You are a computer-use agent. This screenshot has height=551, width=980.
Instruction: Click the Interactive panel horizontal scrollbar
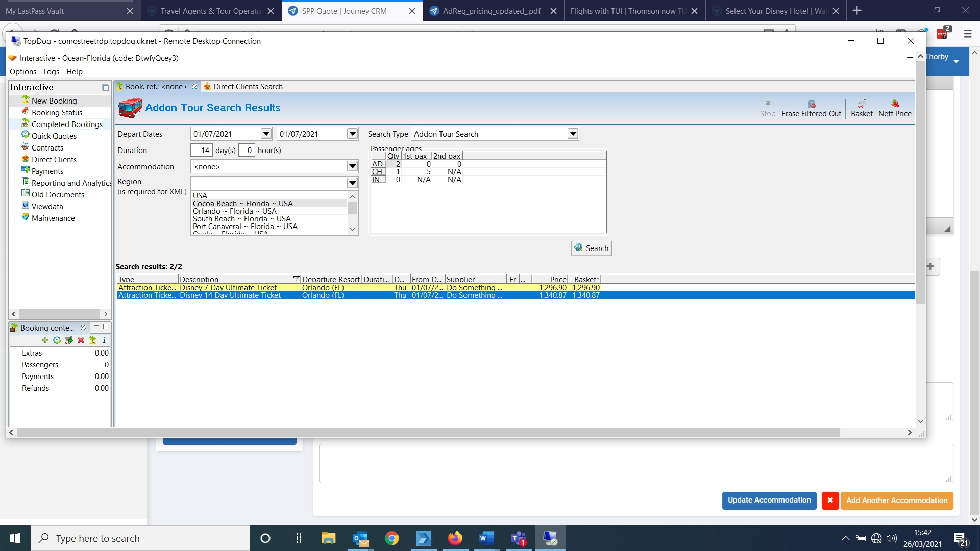pos(60,314)
